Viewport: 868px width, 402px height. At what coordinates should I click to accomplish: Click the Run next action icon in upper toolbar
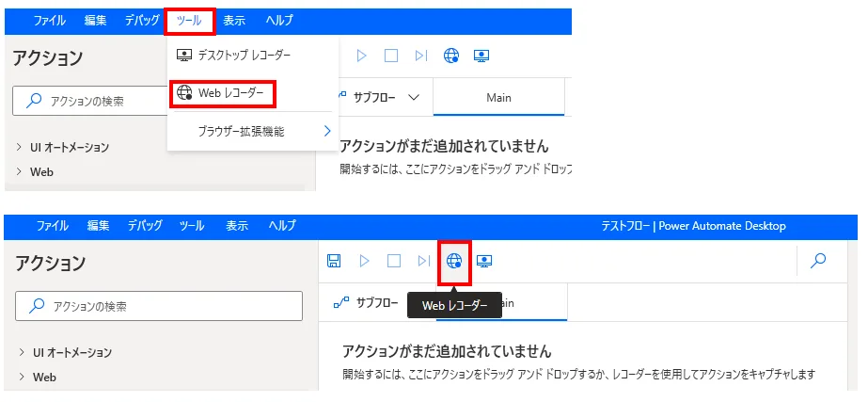pyautogui.click(x=420, y=56)
